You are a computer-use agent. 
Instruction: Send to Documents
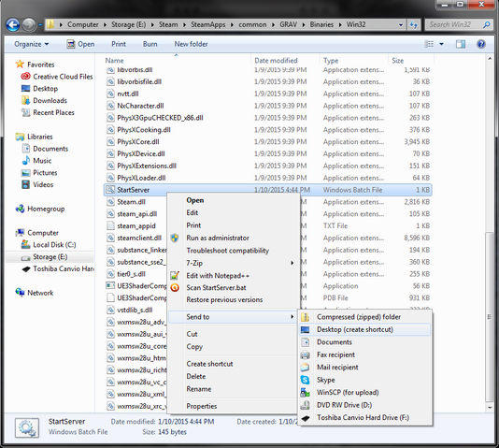pyautogui.click(x=364, y=342)
